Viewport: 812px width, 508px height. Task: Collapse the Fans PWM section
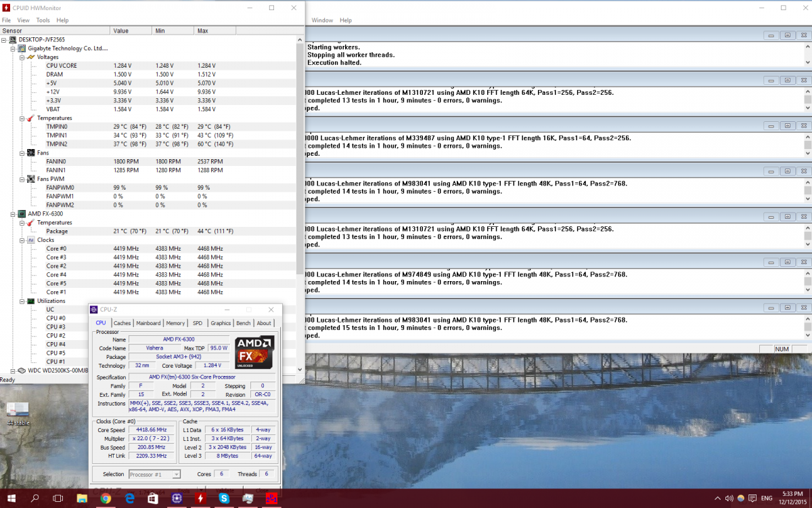click(x=22, y=179)
